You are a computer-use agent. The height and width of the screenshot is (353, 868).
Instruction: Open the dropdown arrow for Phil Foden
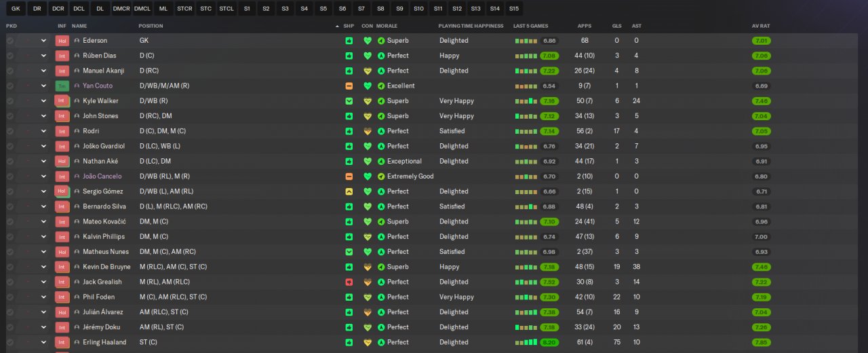[43, 297]
